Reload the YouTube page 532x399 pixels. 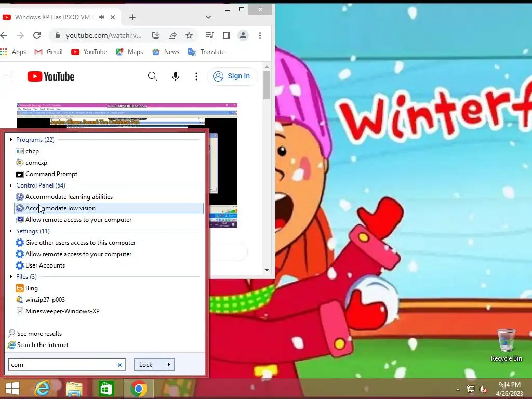pyautogui.click(x=37, y=35)
